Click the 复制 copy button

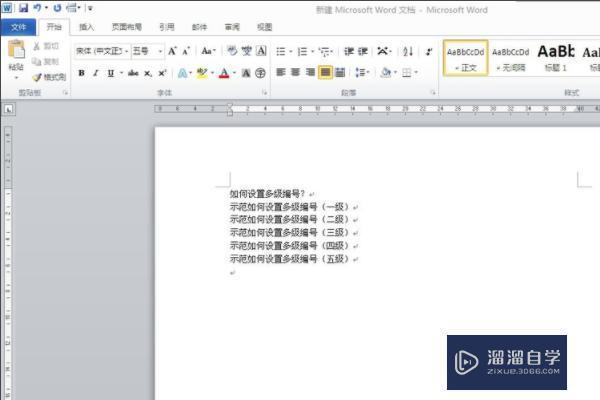(46, 61)
